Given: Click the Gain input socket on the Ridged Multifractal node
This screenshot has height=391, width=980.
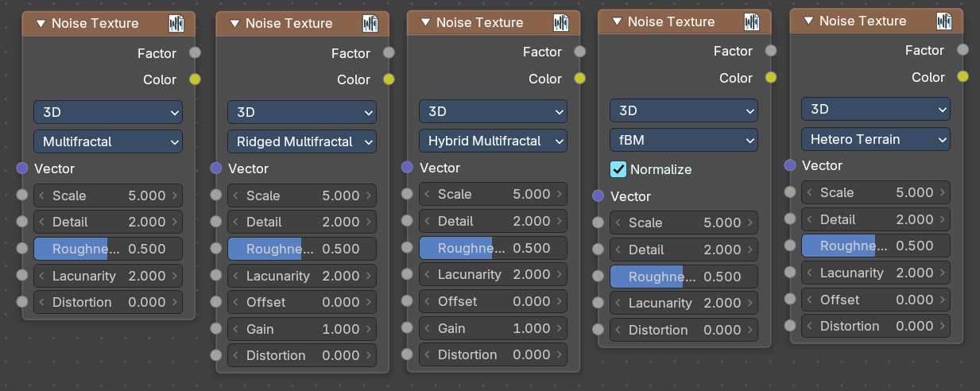Looking at the screenshot, I should pyautogui.click(x=215, y=329).
